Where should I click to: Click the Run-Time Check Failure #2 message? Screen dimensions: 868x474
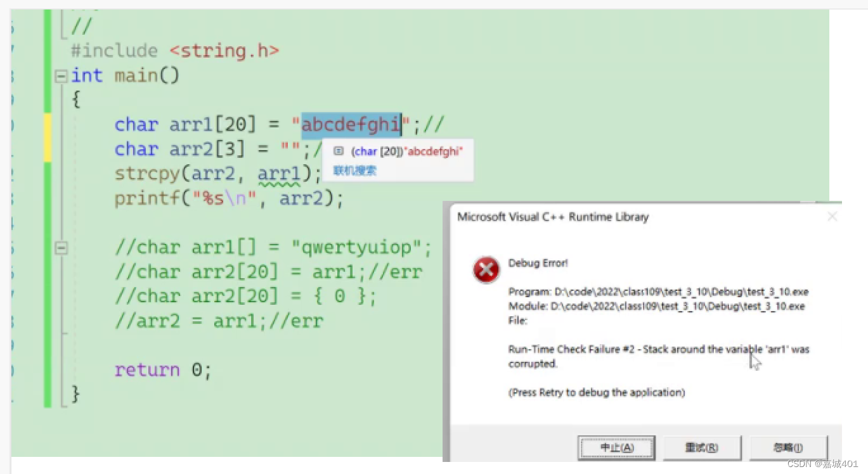(659, 356)
